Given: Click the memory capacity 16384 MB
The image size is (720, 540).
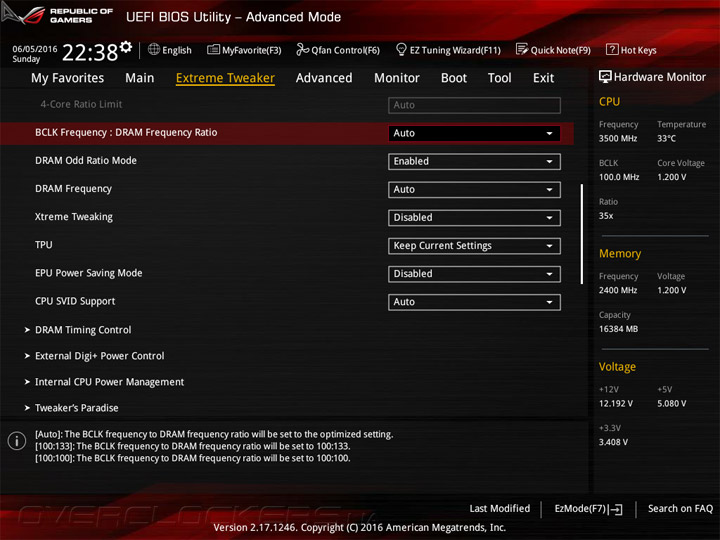Looking at the screenshot, I should 618,329.
